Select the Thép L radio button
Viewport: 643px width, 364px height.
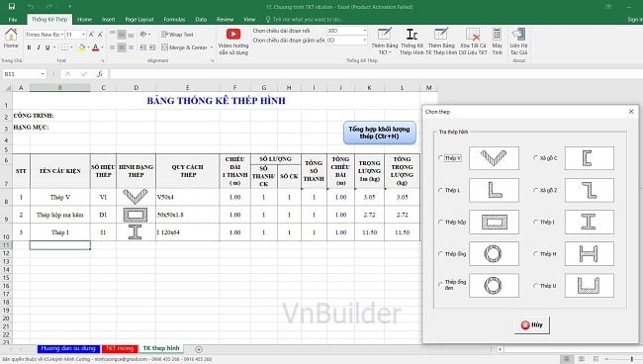441,190
